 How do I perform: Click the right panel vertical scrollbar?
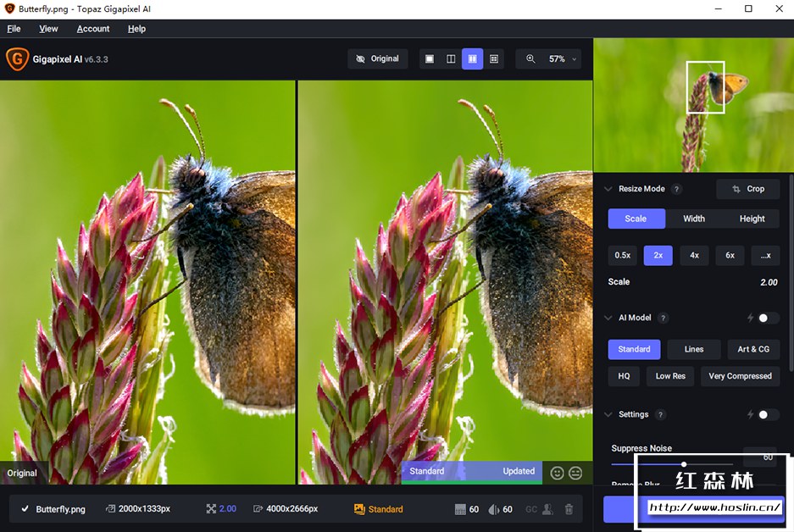point(791,274)
